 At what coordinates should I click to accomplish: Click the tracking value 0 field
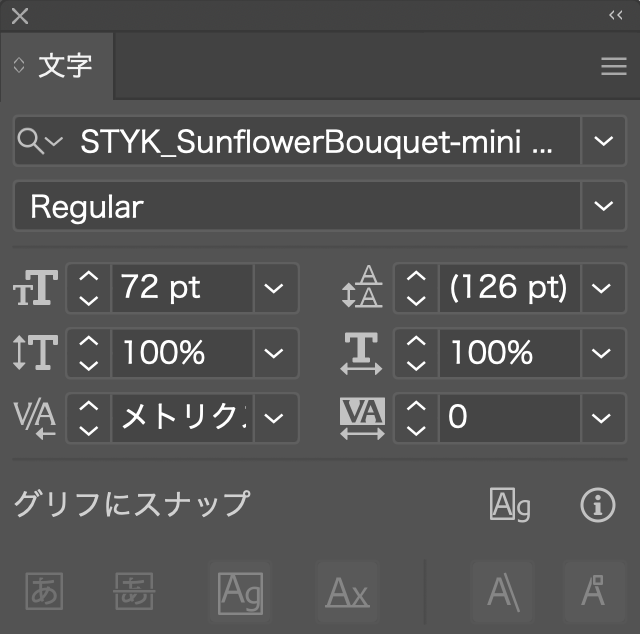[509, 418]
